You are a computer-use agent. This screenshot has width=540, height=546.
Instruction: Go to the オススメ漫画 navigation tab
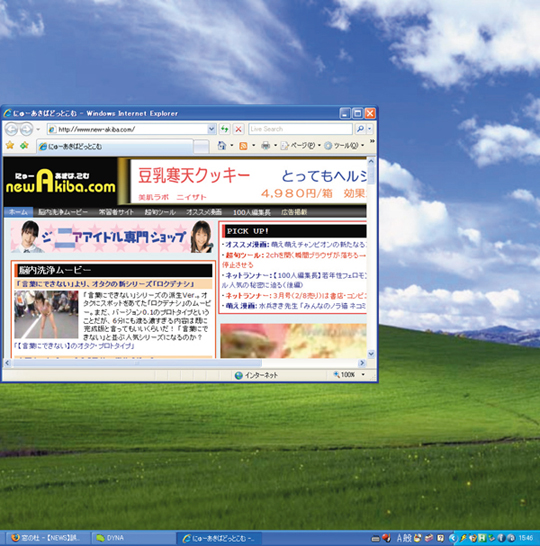click(204, 212)
